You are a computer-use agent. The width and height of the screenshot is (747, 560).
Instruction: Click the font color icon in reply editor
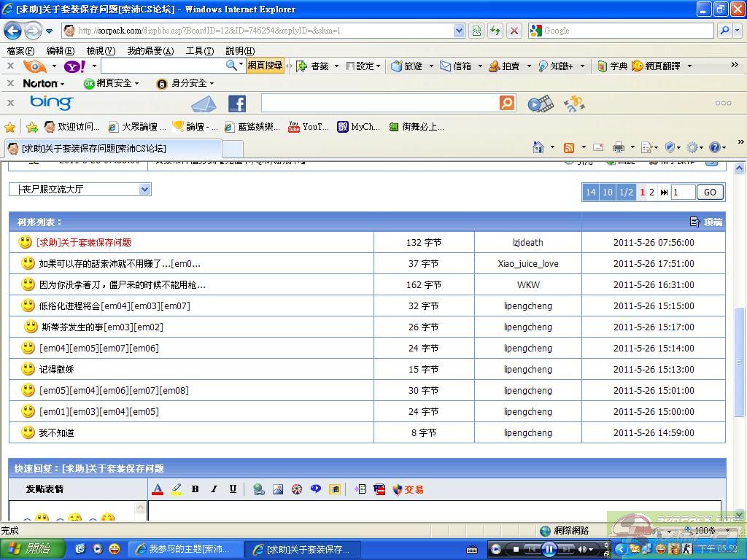click(158, 489)
